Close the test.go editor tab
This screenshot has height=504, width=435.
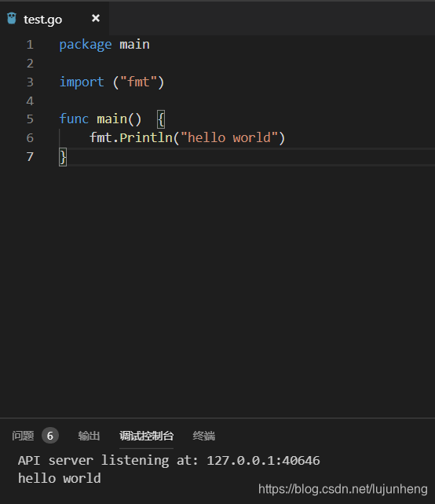point(96,18)
